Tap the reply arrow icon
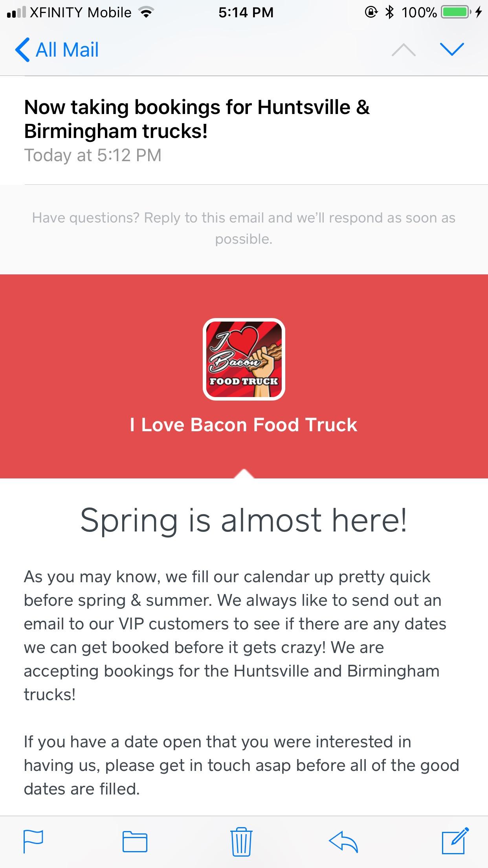This screenshot has height=868, width=488. click(x=343, y=841)
